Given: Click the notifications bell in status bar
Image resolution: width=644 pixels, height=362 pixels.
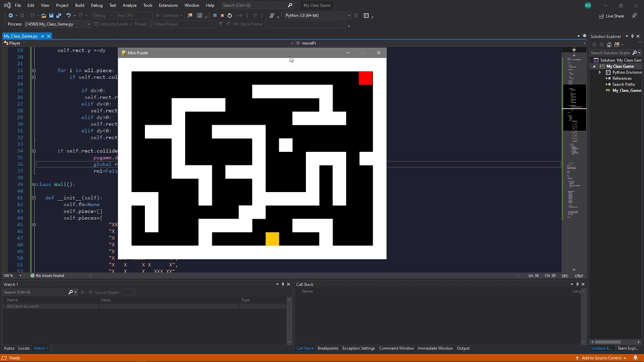Looking at the screenshot, I should click(x=636, y=358).
